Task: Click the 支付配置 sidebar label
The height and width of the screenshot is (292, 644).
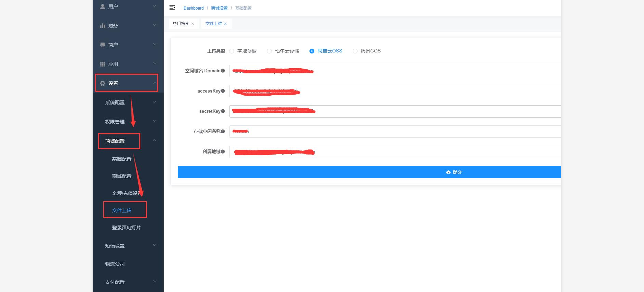Action: (x=115, y=282)
